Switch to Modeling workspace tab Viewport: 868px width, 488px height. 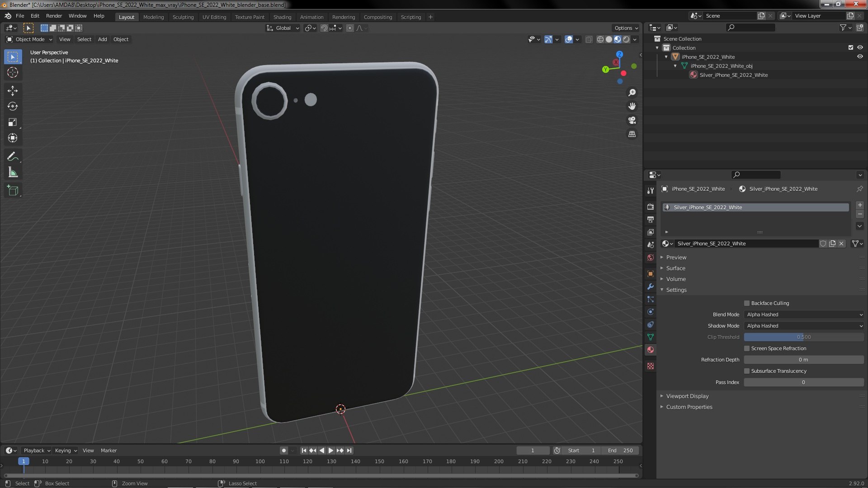tap(153, 17)
